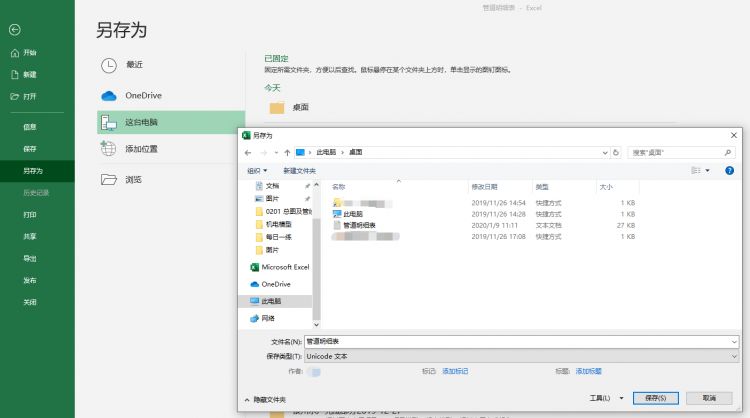This screenshot has height=418, width=750.
Task: Click the refresh button beside address bar
Action: [618, 152]
